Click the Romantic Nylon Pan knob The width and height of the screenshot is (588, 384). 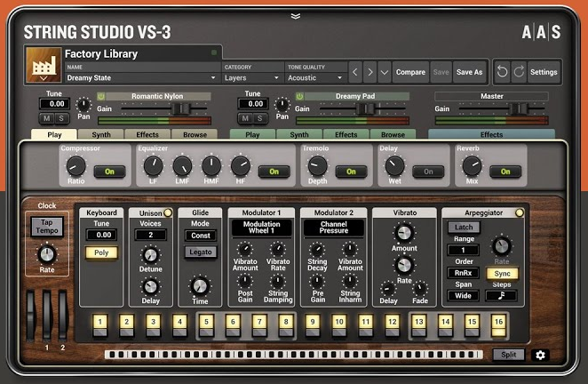pyautogui.click(x=83, y=105)
